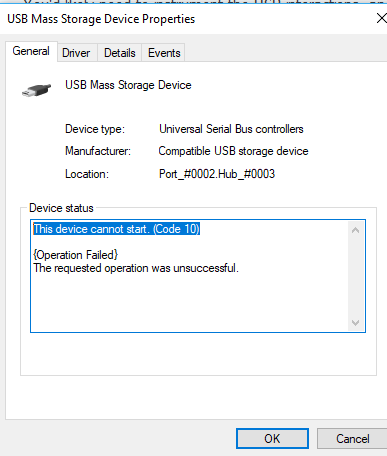Select the Events tab
This screenshot has width=387, height=456.
point(164,53)
